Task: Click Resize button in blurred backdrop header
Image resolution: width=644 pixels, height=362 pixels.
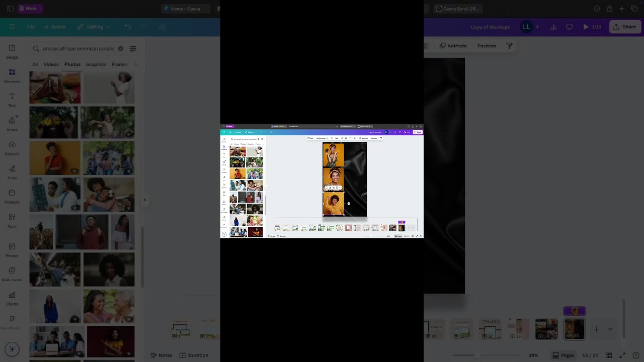Action: point(55,27)
